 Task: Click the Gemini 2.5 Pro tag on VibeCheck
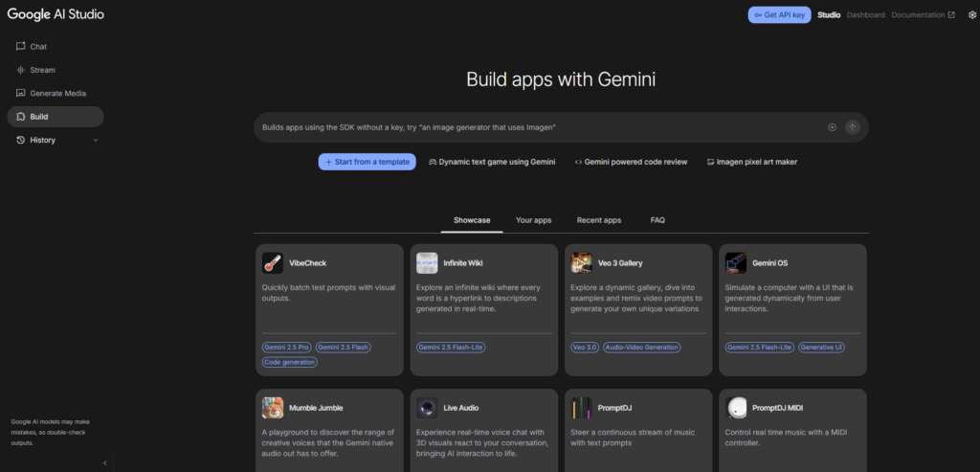(x=286, y=348)
